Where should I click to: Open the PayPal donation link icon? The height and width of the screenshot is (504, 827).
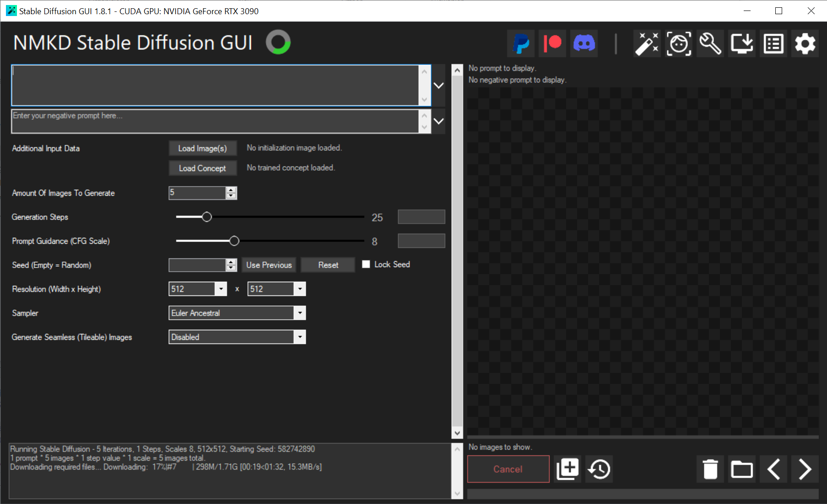point(521,44)
